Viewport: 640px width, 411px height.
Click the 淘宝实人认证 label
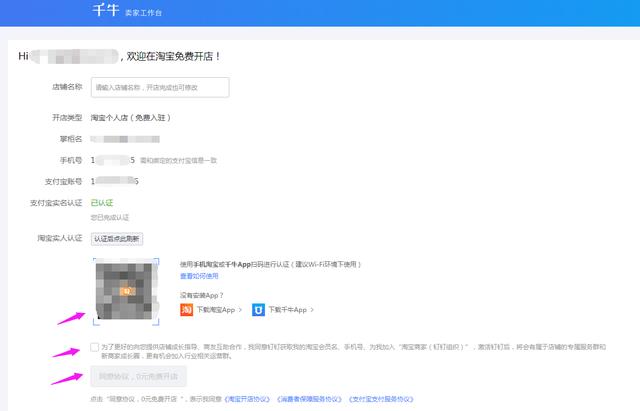(x=60, y=238)
